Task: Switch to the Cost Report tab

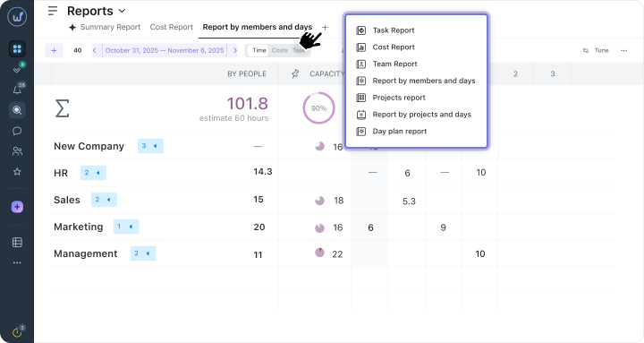Action: [x=171, y=27]
